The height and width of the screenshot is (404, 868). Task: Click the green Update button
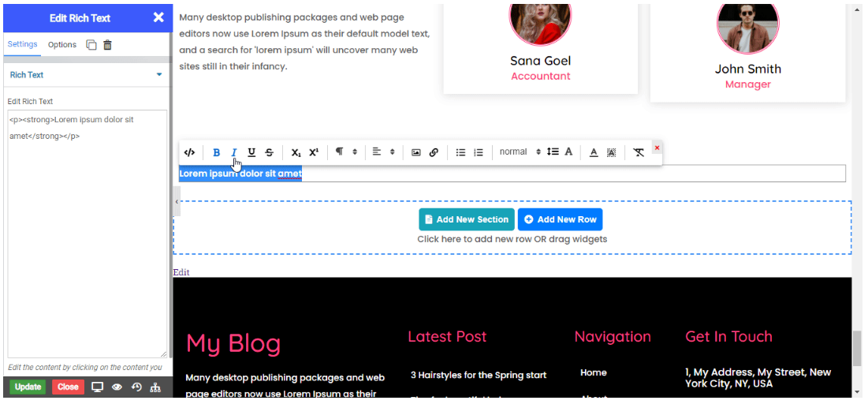click(x=28, y=387)
